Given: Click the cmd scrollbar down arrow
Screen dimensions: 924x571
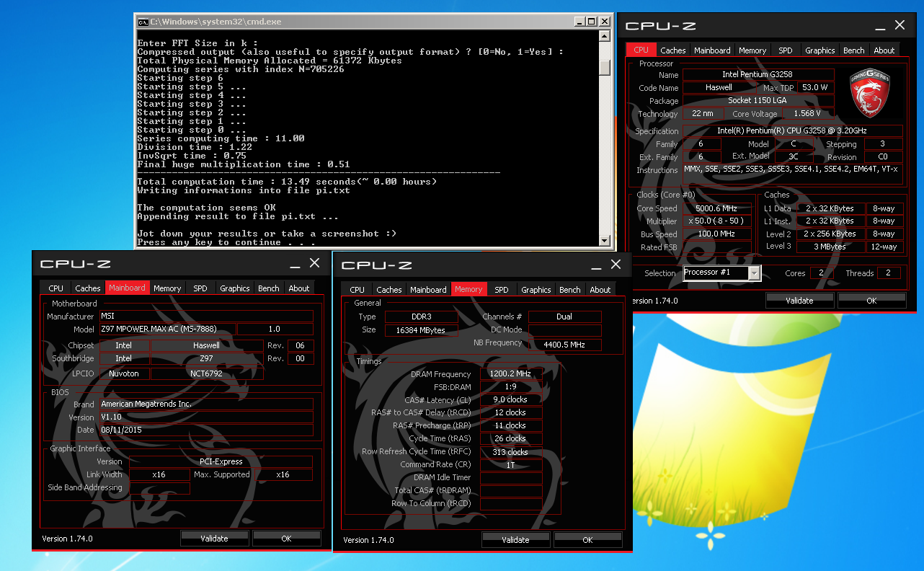Looking at the screenshot, I should pos(605,241).
